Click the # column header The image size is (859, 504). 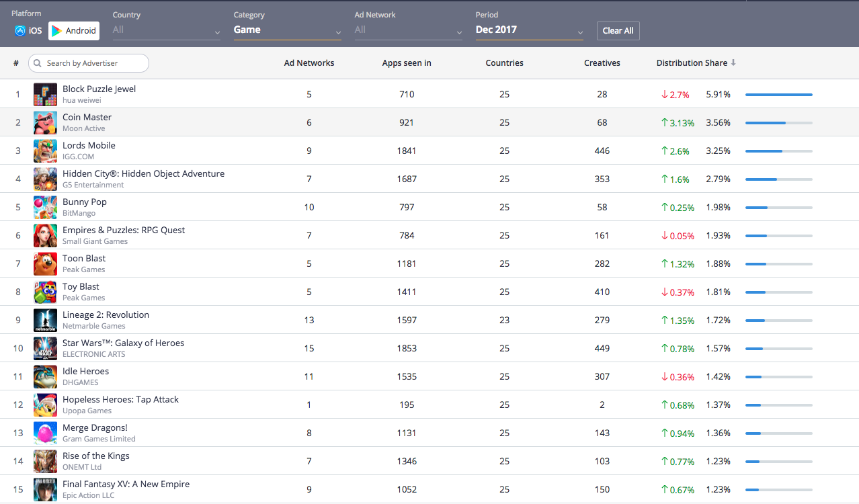16,63
